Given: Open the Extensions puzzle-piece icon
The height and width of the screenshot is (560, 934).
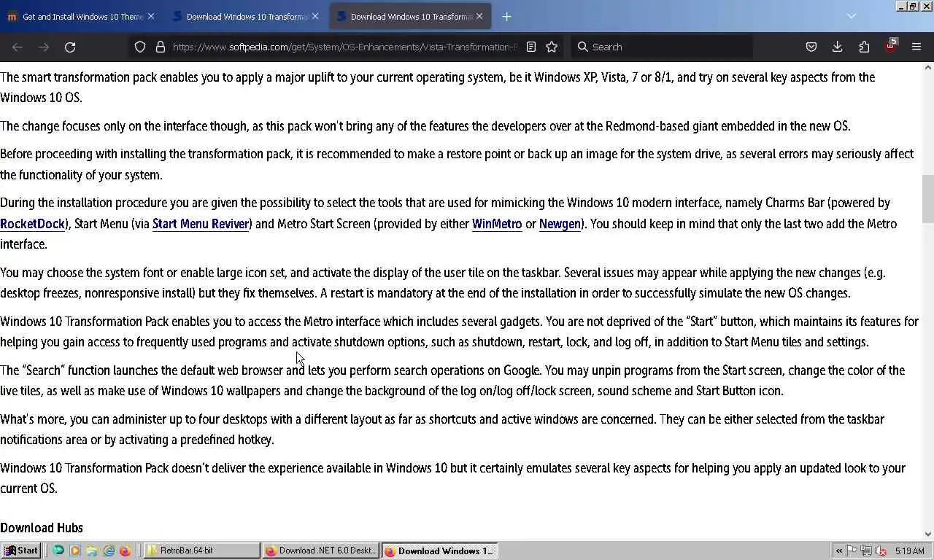Looking at the screenshot, I should pyautogui.click(x=864, y=47).
